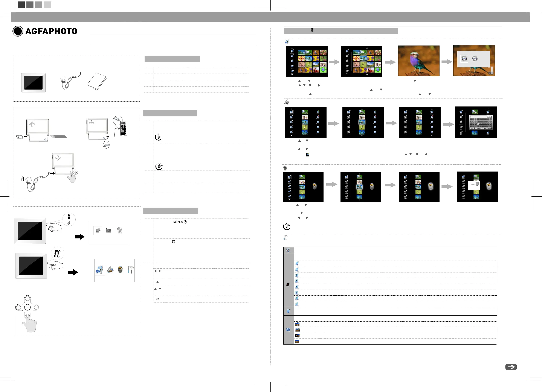
Task: Select the edit photo icon in setup menu
Action: [x=110, y=270]
